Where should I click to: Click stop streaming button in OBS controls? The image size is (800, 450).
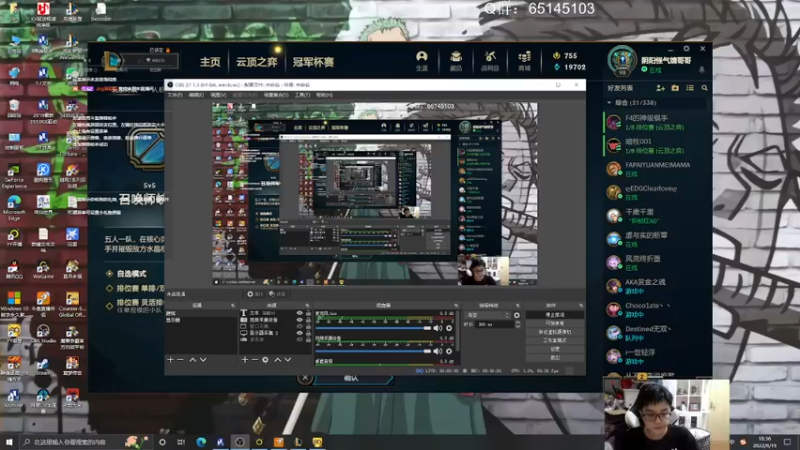point(555,314)
